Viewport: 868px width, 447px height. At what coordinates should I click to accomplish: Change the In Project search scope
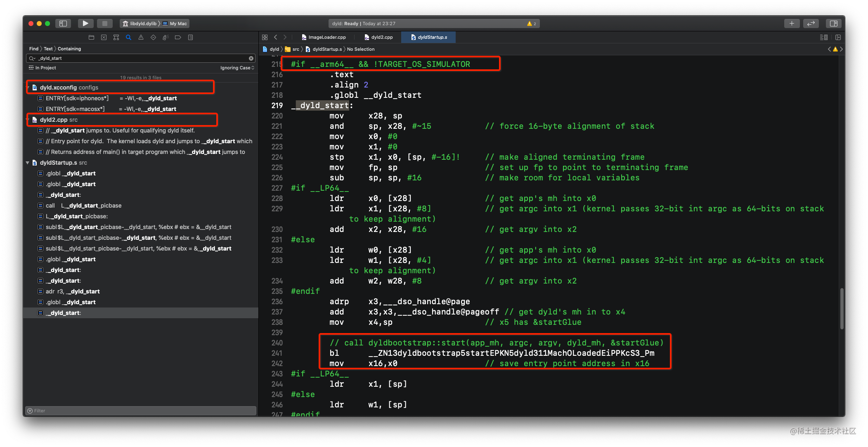point(43,68)
